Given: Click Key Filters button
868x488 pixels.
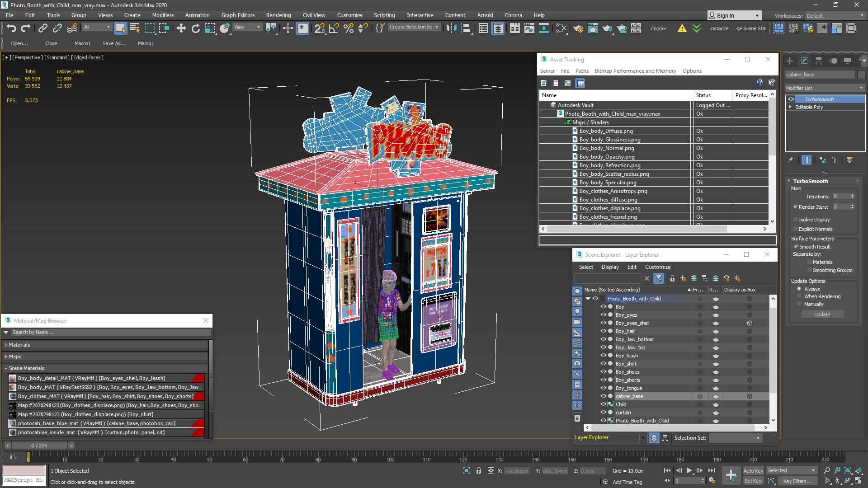Looking at the screenshot, I should pyautogui.click(x=797, y=481).
